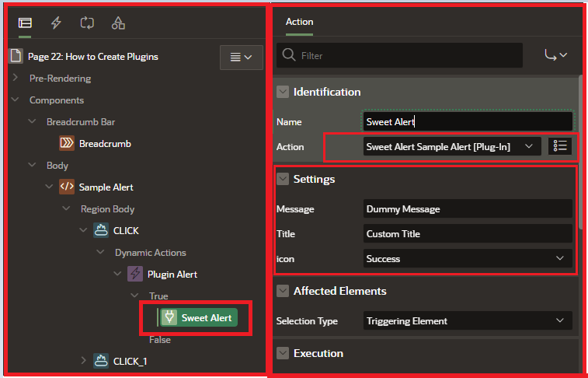The width and height of the screenshot is (588, 378).
Task: Expand the Pre-Rendering tree node
Action: 16,78
